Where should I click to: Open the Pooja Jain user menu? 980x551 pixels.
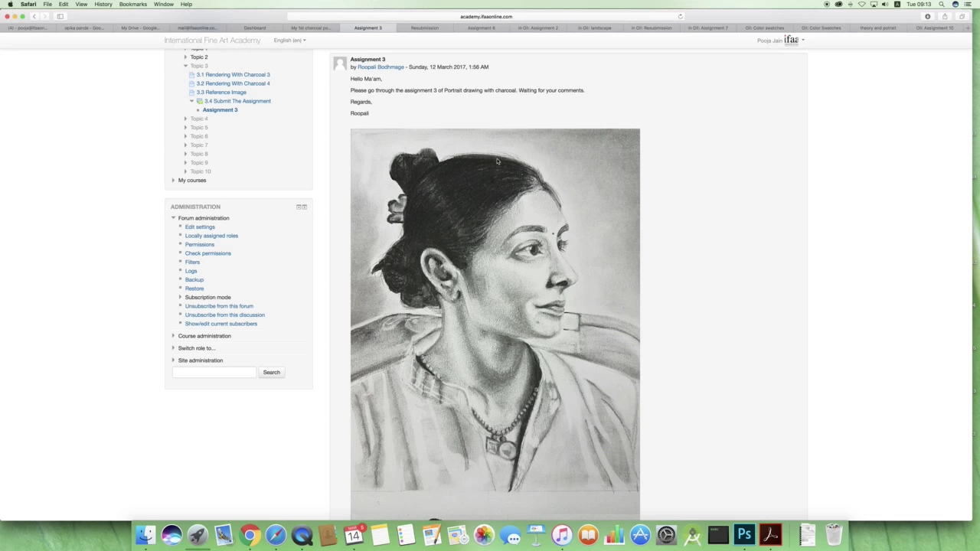[780, 41]
